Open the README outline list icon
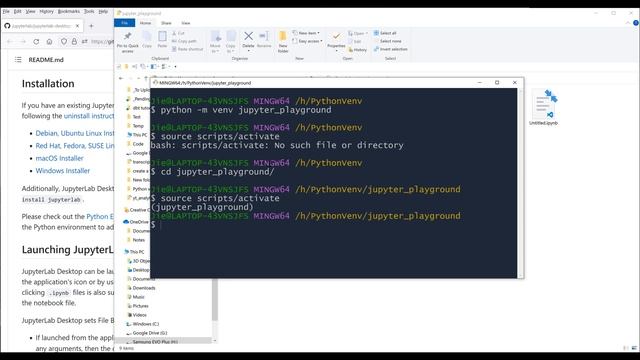Image resolution: width=640 pixels, height=360 pixels. point(18,60)
